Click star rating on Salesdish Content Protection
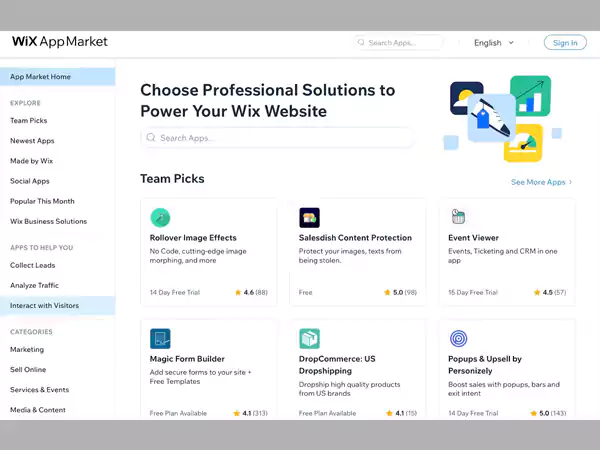 pyautogui.click(x=400, y=292)
